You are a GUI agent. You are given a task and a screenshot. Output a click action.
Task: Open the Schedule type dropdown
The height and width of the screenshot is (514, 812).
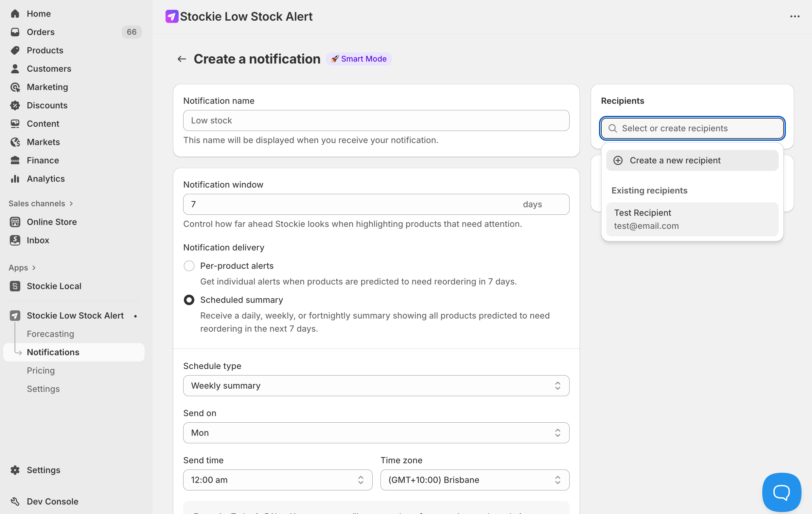376,385
